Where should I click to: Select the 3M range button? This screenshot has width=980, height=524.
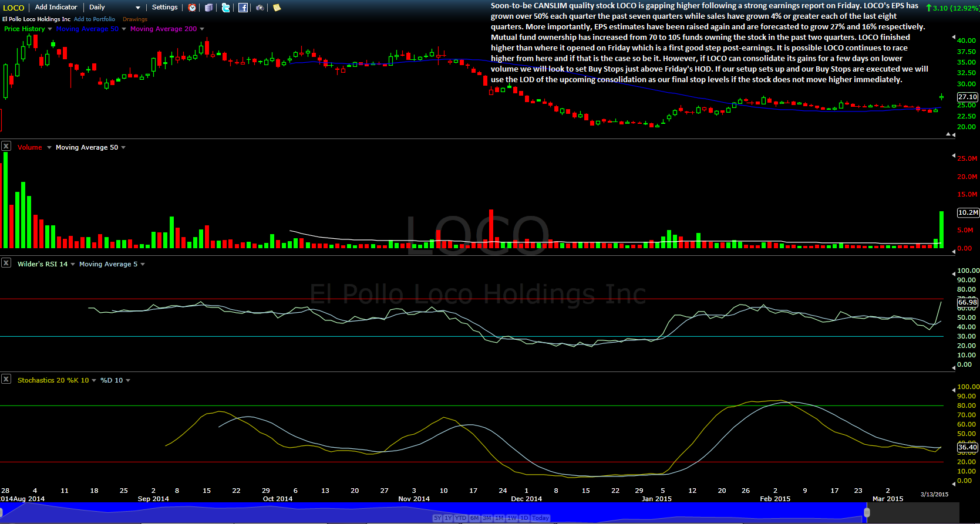point(487,518)
